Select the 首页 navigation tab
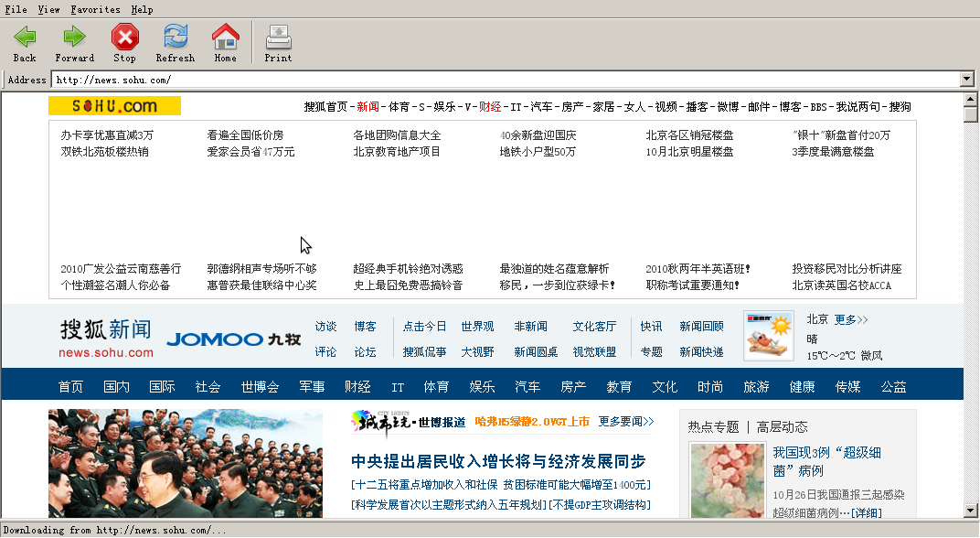 (x=70, y=387)
